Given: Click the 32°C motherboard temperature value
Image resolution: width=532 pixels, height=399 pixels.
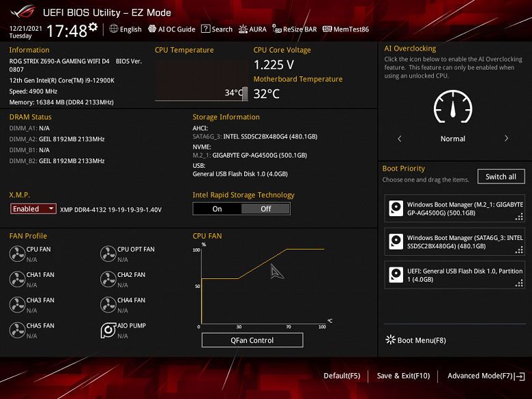Looking at the screenshot, I should [267, 94].
